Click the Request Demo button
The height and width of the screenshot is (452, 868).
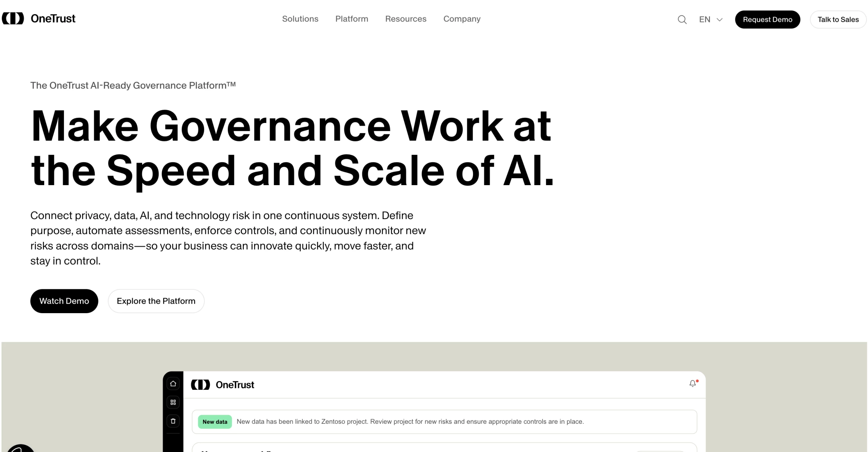tap(767, 20)
